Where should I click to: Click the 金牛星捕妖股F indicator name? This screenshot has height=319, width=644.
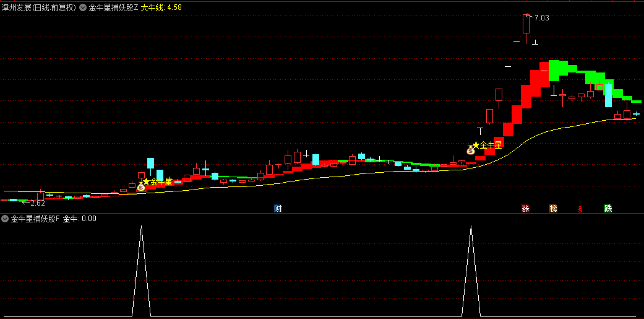35,219
